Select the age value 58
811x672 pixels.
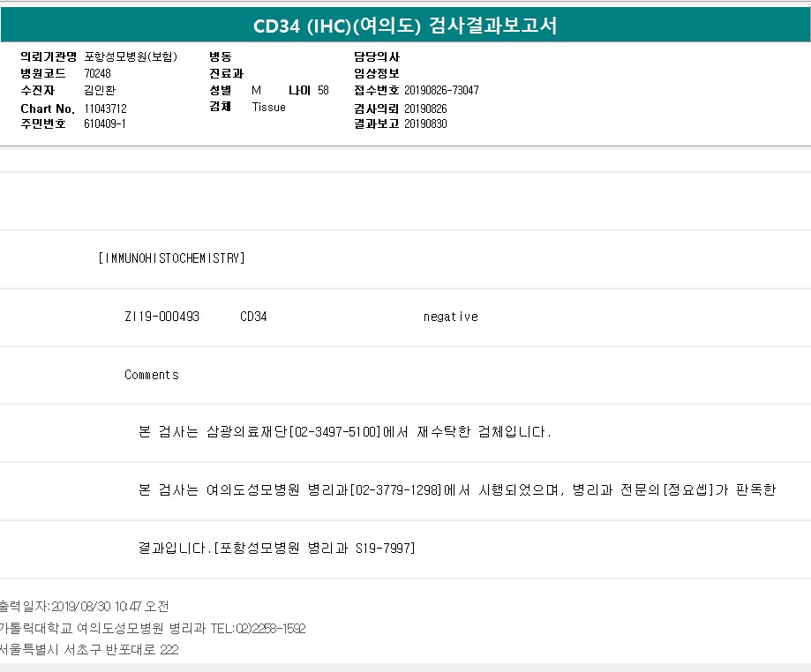tap(323, 91)
